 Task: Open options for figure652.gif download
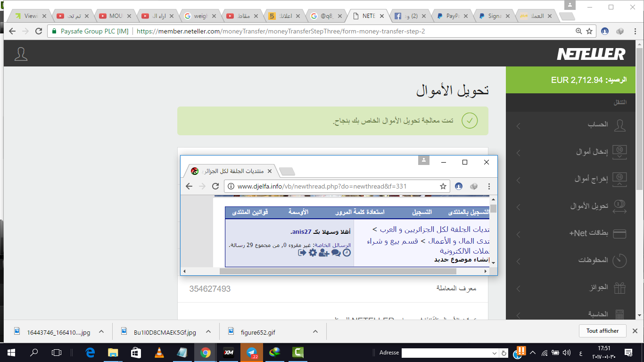[315, 332]
